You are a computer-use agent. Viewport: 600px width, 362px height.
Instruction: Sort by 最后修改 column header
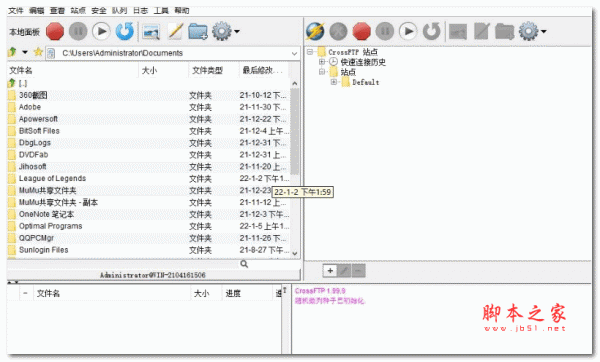(264, 70)
